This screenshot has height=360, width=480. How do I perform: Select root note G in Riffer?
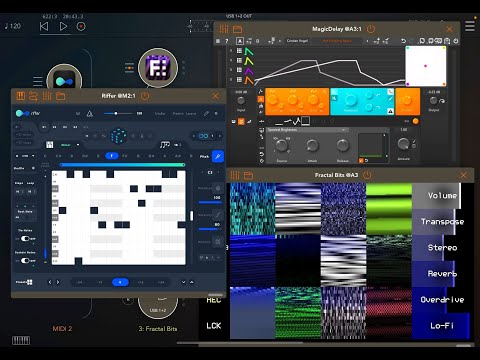pos(138,156)
